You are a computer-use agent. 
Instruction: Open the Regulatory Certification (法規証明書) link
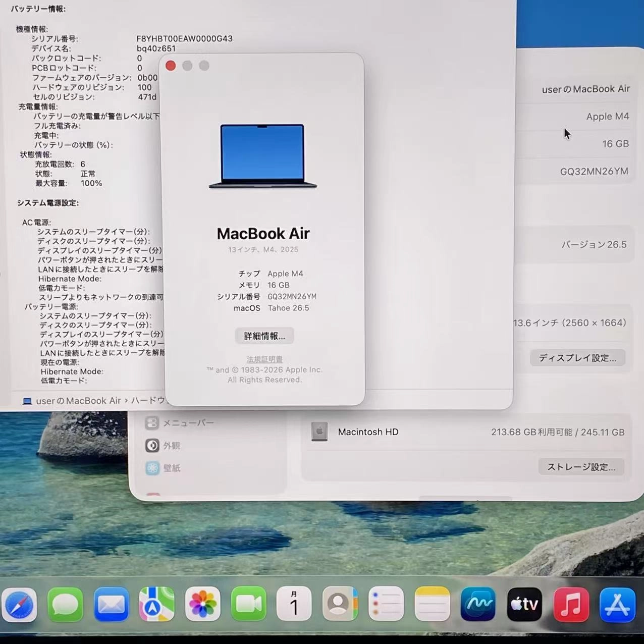tap(264, 359)
